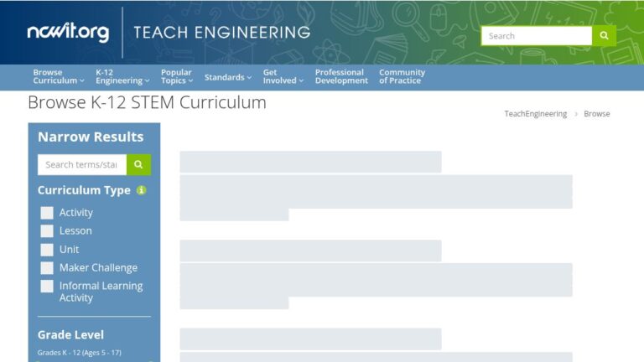This screenshot has height=362, width=644.
Task: Enable the Maker Challenge checkbox
Action: (47, 268)
